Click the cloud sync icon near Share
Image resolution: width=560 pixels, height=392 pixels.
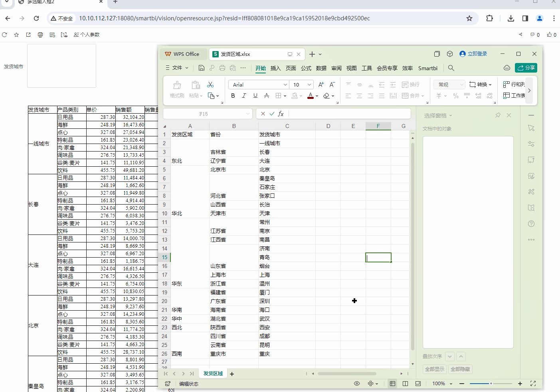[507, 68]
